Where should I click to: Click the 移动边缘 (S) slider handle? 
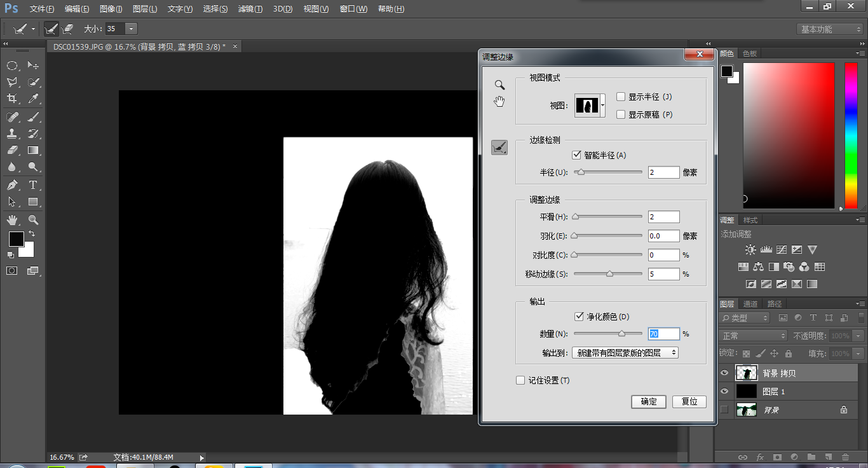point(609,274)
